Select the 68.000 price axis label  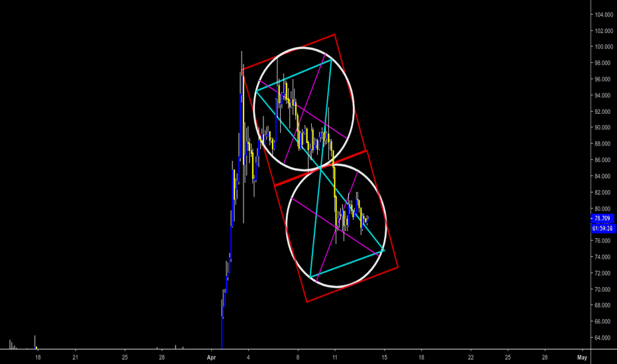604,305
